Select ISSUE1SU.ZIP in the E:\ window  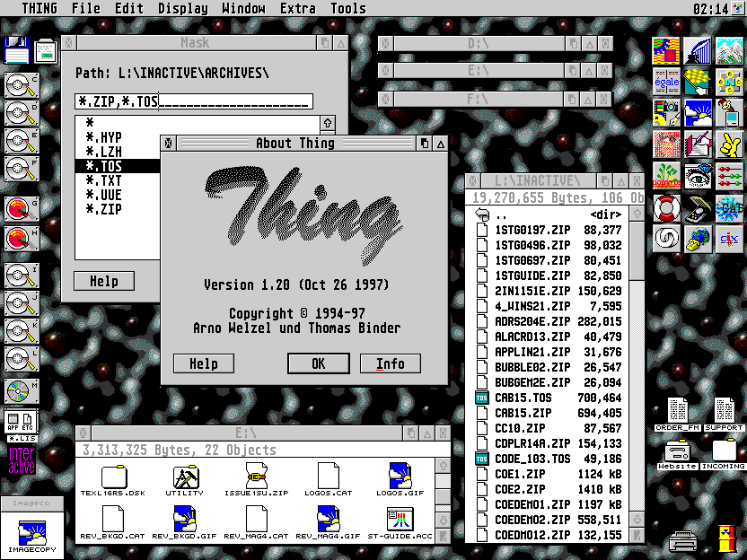coord(256,480)
